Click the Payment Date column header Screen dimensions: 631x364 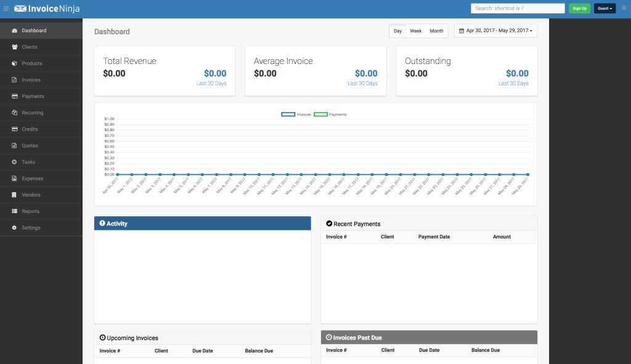pos(434,237)
